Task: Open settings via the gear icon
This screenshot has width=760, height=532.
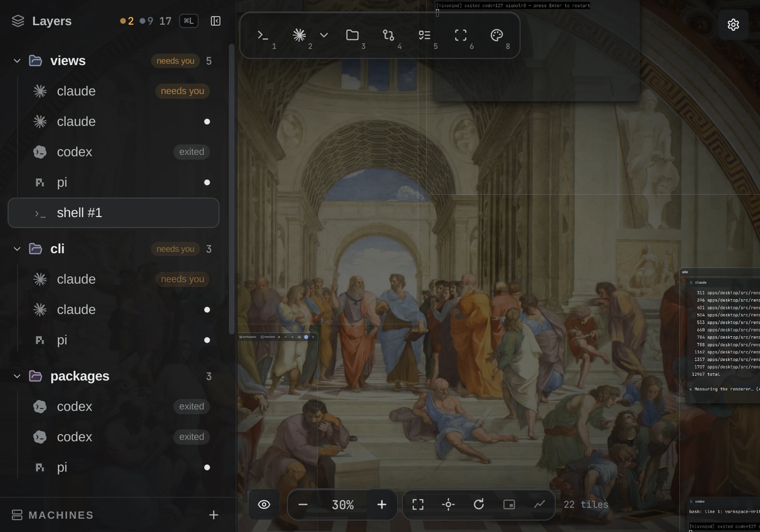Action: (x=733, y=25)
